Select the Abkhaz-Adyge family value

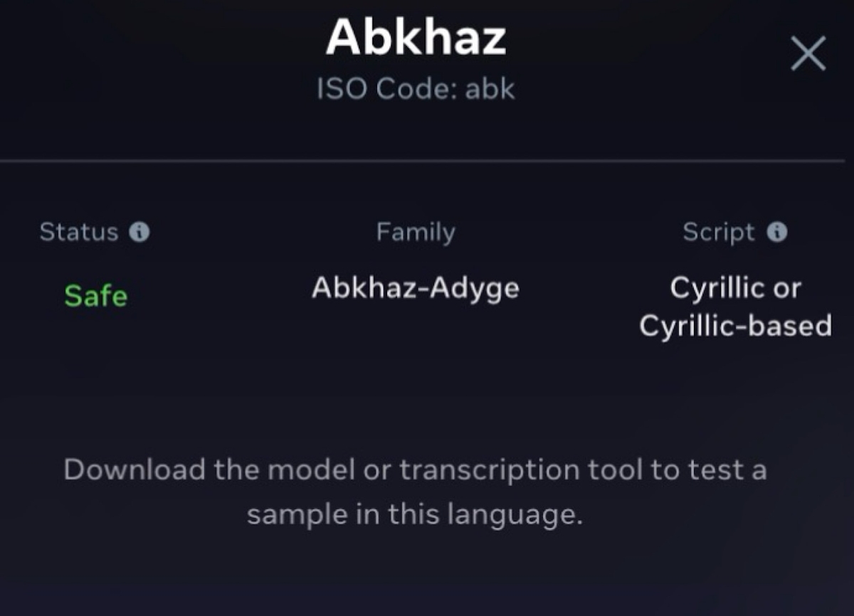click(x=416, y=288)
